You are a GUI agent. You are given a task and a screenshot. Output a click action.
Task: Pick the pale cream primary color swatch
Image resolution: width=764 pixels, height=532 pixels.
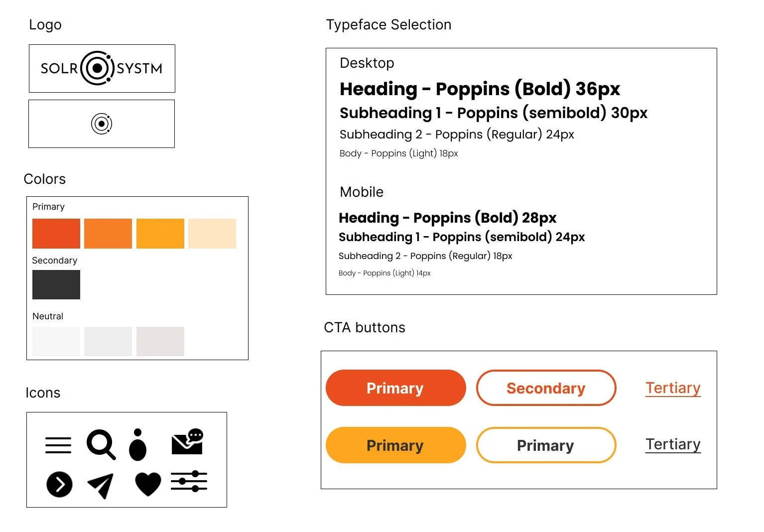[212, 234]
